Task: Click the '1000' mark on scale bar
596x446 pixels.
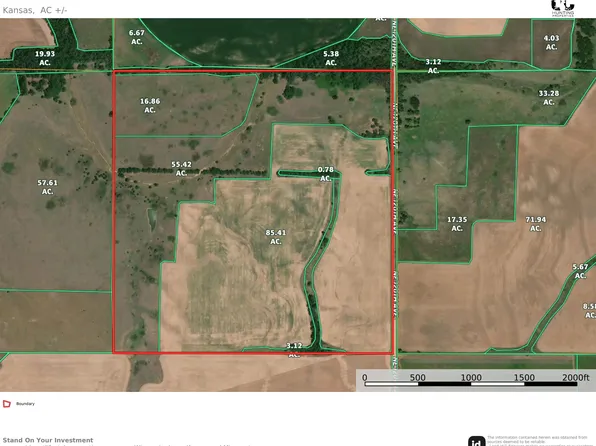Action: 471,378
